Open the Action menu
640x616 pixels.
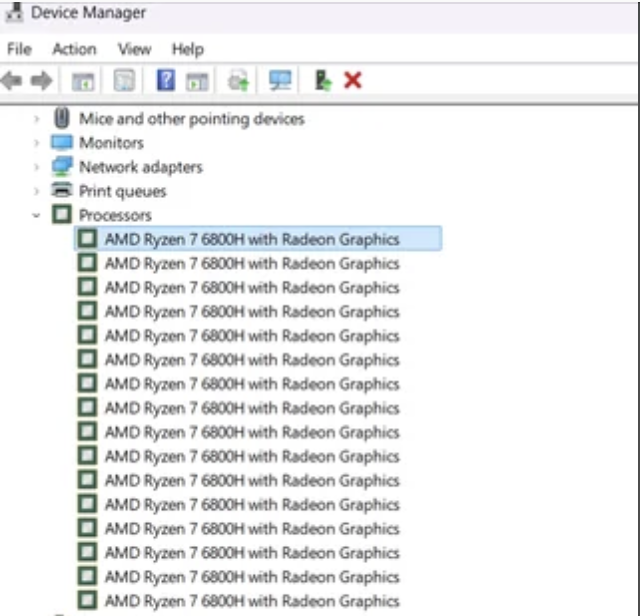click(x=74, y=49)
